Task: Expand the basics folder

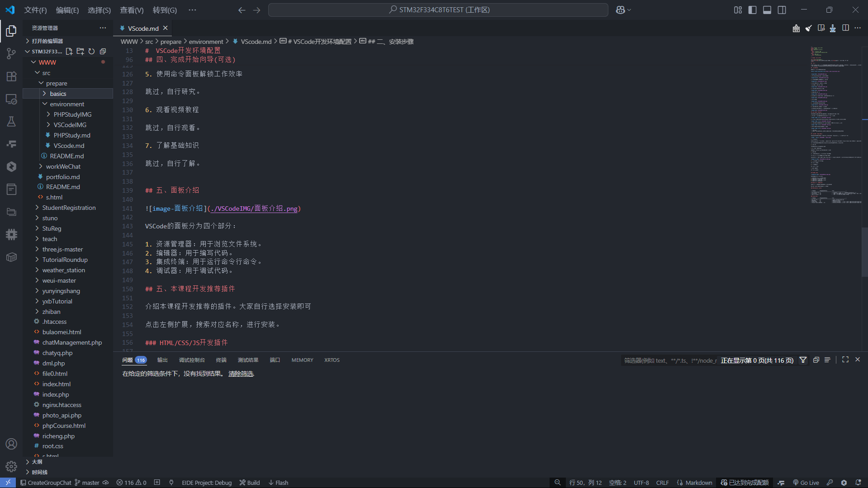Action: (x=58, y=94)
